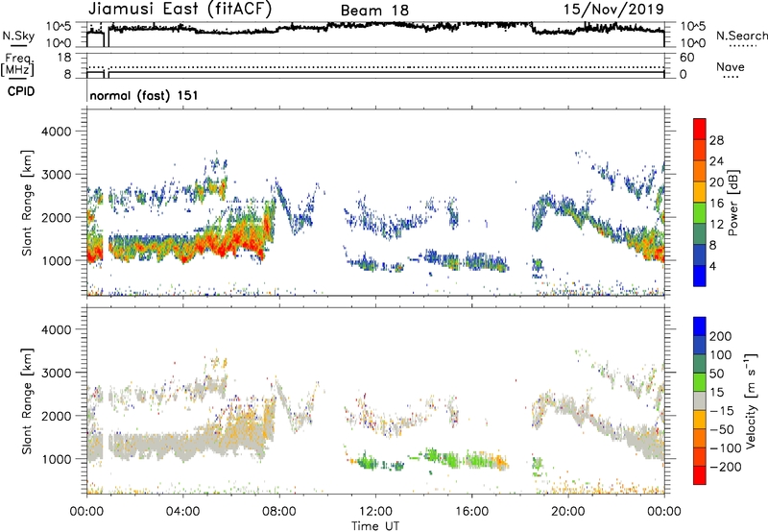768x532 pixels.
Task: Click the 'N.Sky' legend label
Action: (x=18, y=36)
